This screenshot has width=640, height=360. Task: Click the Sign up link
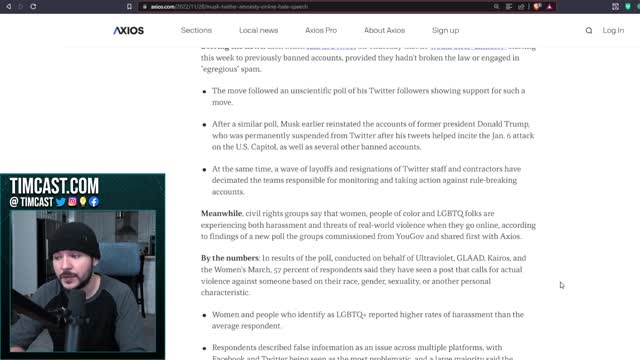(x=445, y=30)
